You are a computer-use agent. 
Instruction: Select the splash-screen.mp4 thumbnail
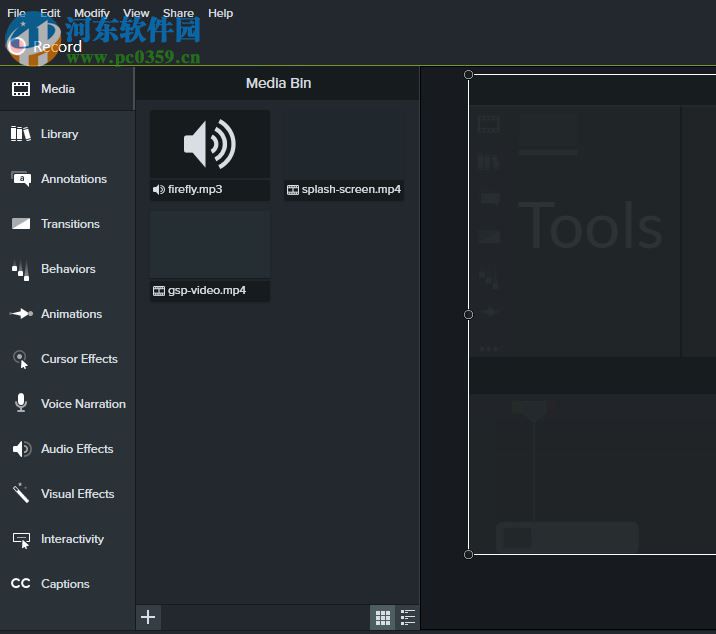click(x=344, y=144)
